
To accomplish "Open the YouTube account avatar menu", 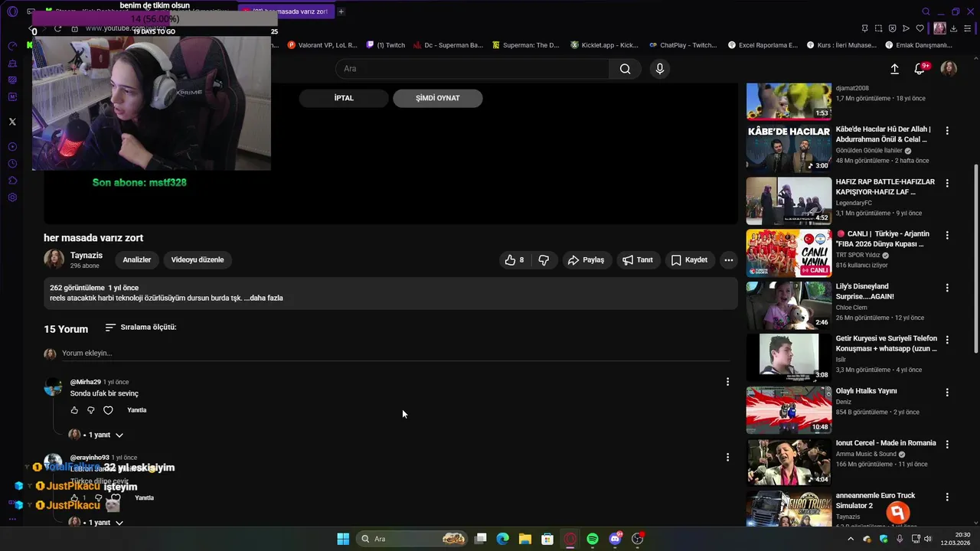I will [949, 69].
